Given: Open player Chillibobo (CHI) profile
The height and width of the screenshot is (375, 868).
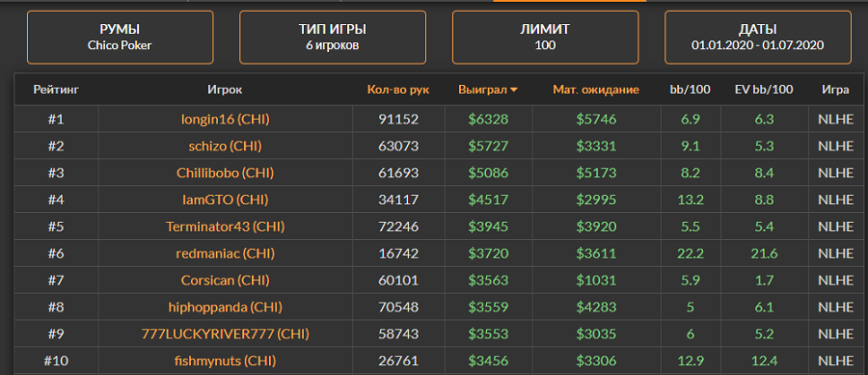Looking at the screenshot, I should [226, 174].
